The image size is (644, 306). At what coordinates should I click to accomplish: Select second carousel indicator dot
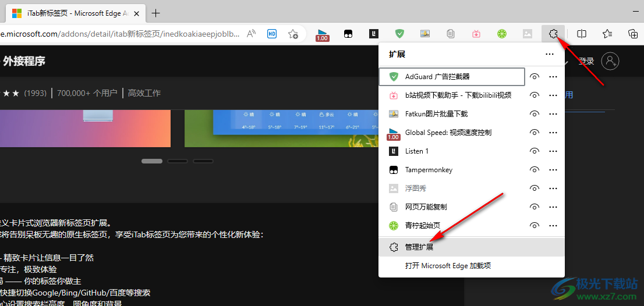178,161
